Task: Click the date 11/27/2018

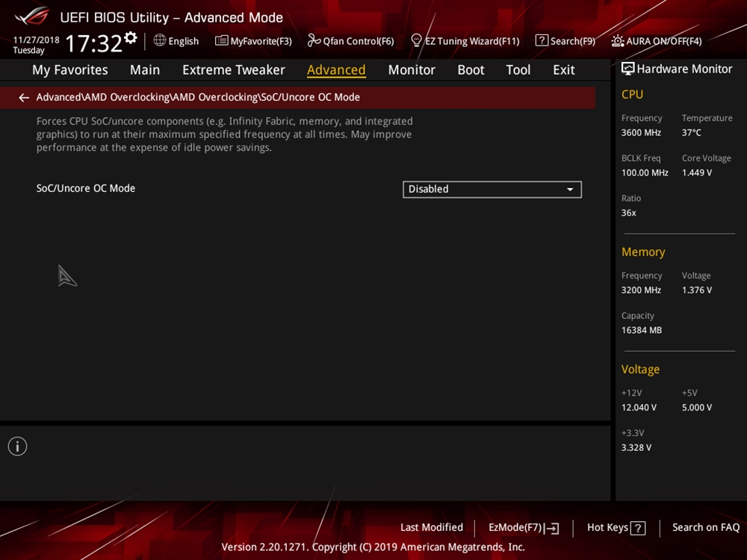Action: (x=36, y=40)
